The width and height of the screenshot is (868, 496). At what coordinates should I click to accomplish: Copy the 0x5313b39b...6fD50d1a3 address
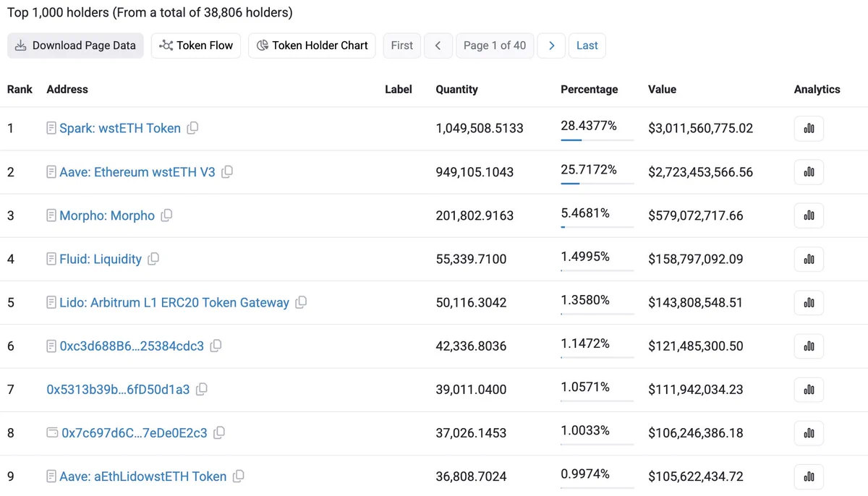(x=202, y=389)
